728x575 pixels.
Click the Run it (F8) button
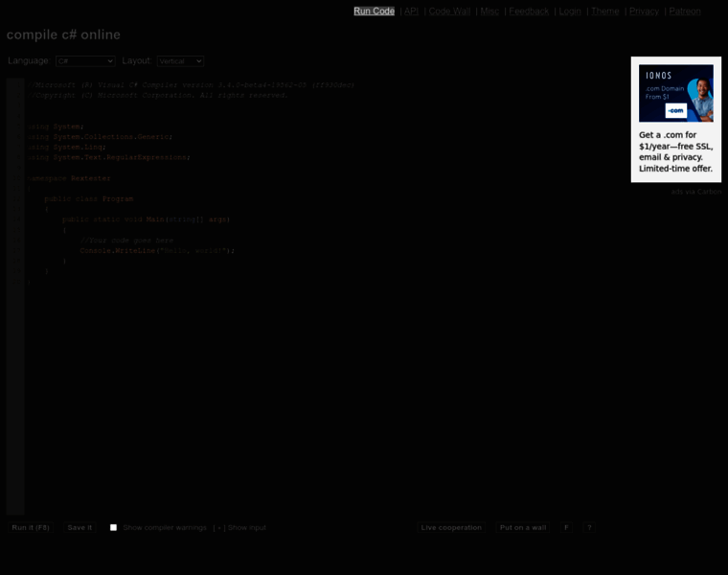pyautogui.click(x=31, y=528)
